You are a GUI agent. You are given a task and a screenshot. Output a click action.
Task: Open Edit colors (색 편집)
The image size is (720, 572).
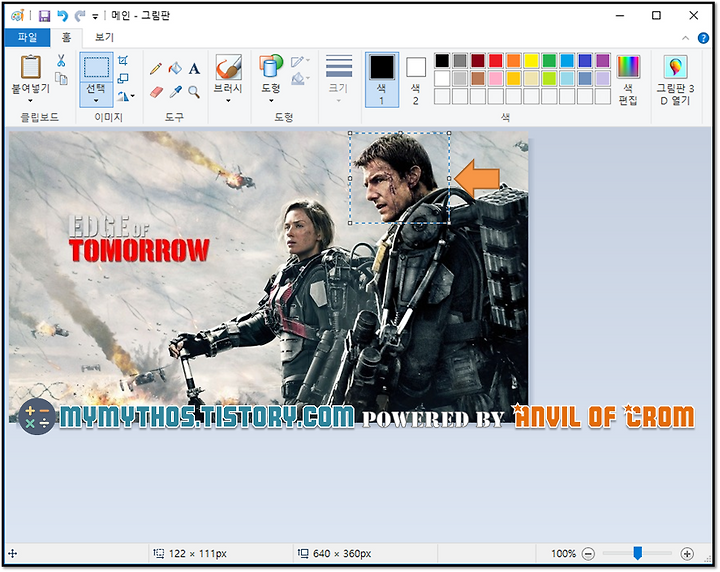coord(628,79)
